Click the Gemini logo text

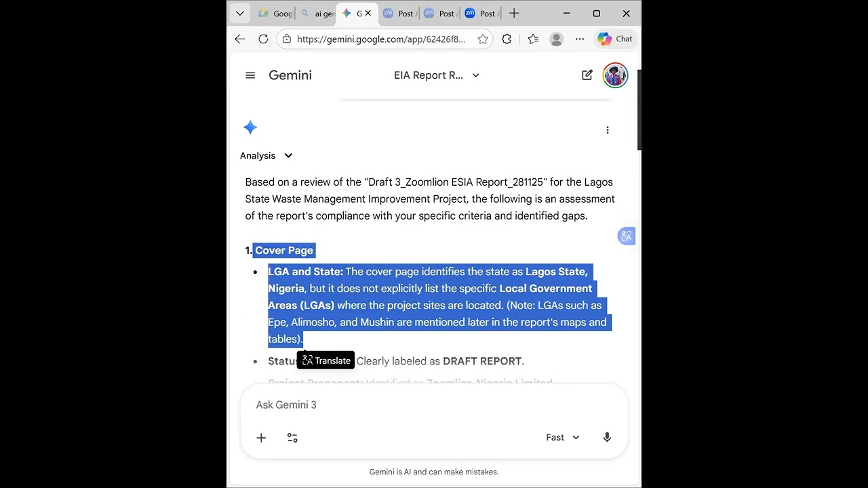tap(290, 75)
